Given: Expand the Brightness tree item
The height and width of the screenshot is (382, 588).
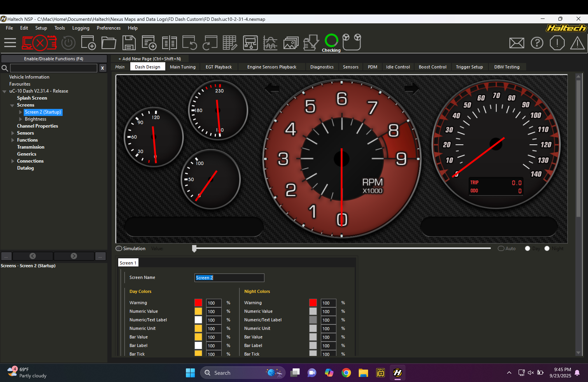Looking at the screenshot, I should coord(20,119).
